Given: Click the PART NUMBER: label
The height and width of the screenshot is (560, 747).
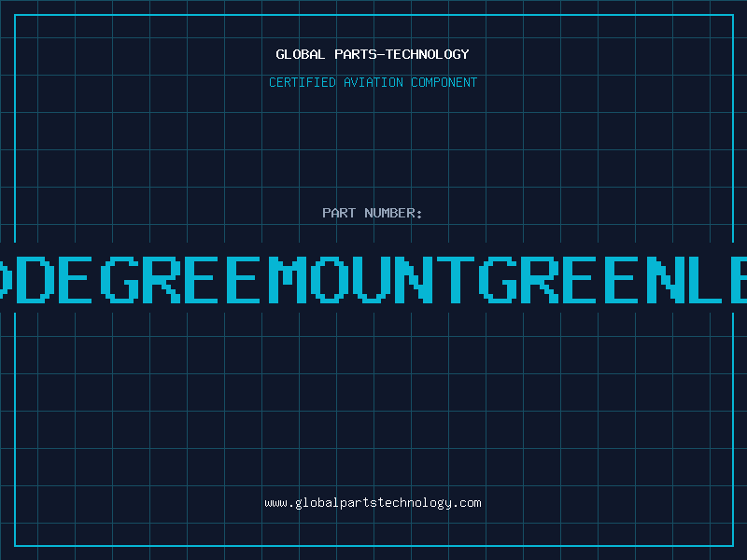Looking at the screenshot, I should 373,213.
